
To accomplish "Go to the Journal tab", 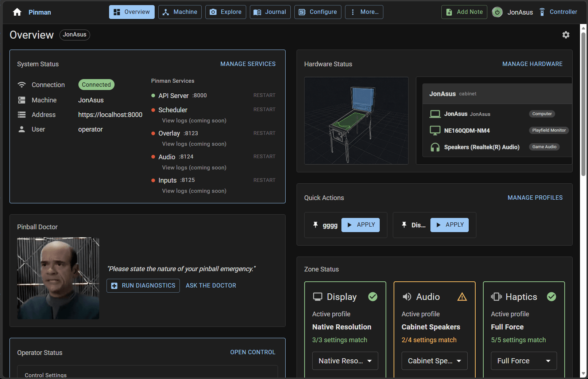I will (x=270, y=12).
